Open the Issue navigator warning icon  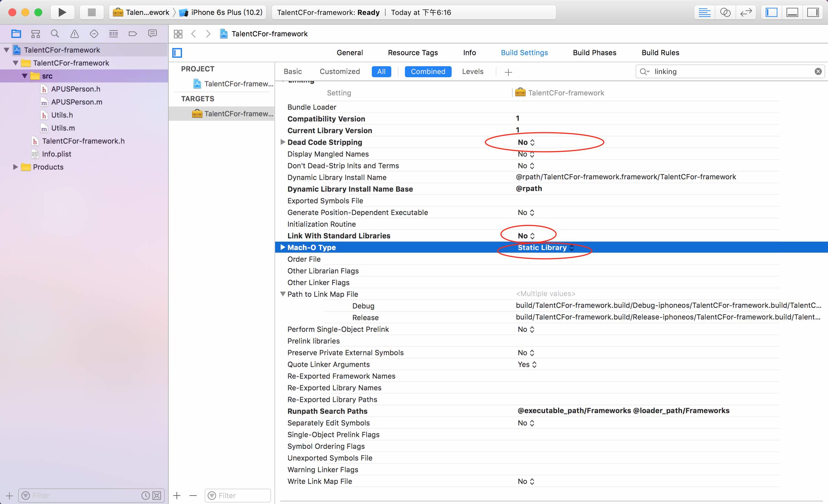74,34
